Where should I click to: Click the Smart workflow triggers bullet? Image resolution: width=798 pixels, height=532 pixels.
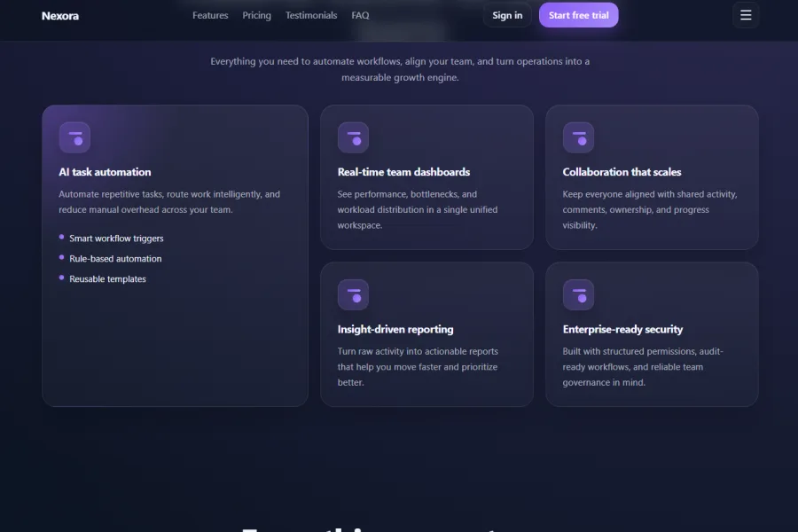tap(116, 238)
